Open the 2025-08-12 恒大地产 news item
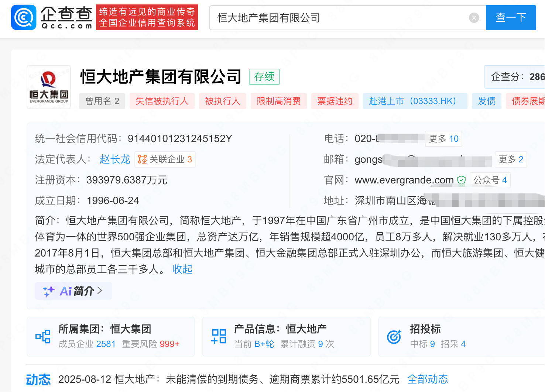545x392 pixels. coord(229,379)
